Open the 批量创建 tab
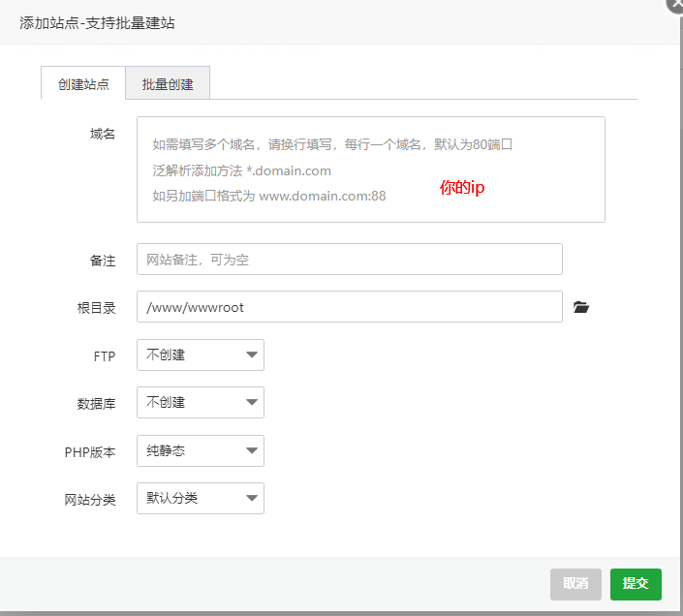The image size is (683, 616). [x=168, y=84]
